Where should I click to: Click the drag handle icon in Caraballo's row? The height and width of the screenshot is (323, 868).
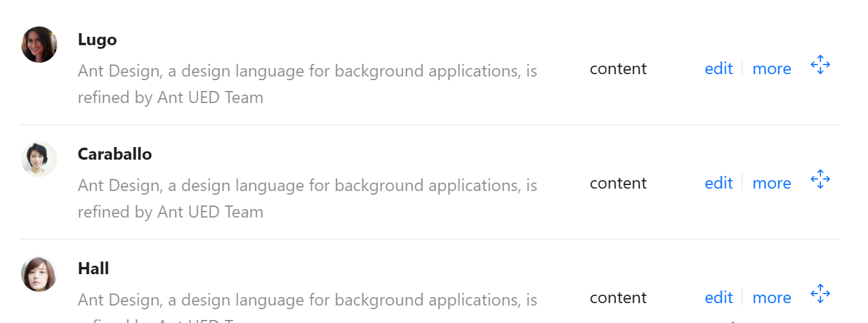(x=820, y=179)
